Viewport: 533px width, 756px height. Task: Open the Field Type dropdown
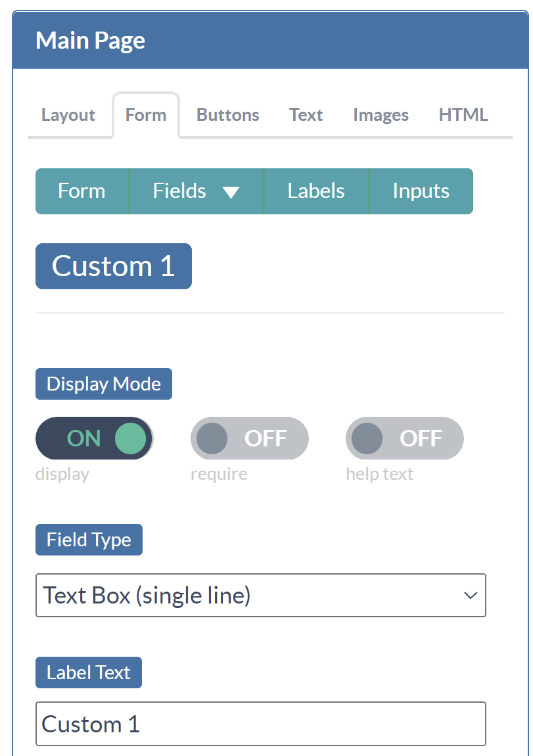point(261,595)
